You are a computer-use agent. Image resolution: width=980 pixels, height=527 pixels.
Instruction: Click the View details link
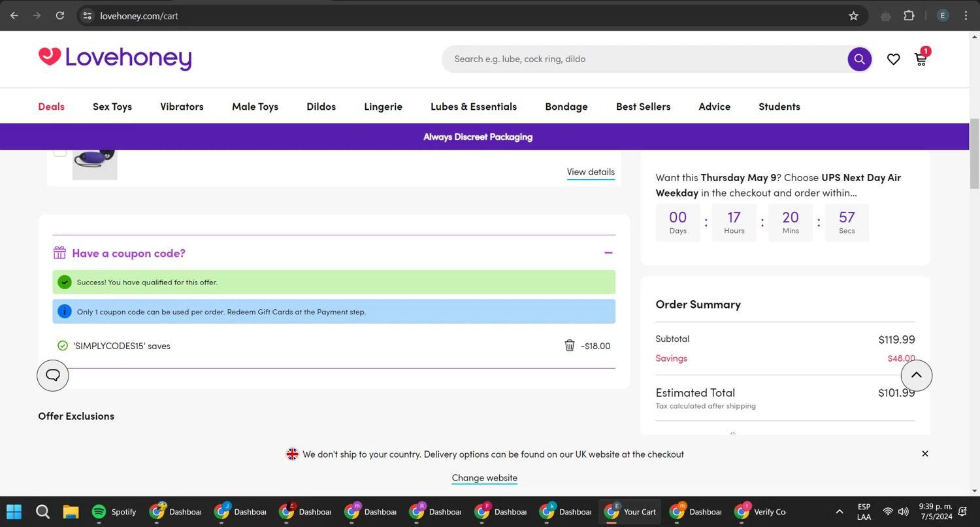click(591, 172)
